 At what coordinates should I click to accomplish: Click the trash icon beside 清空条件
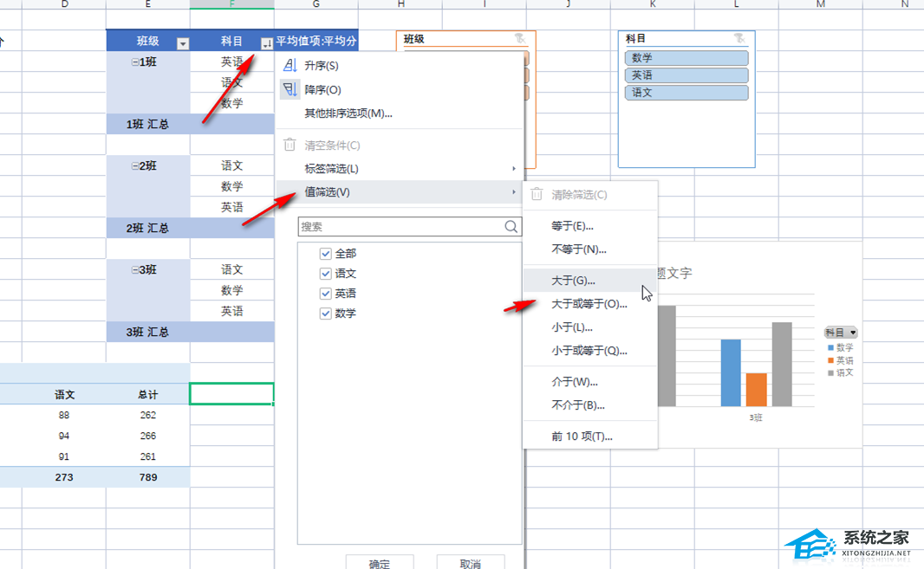290,145
